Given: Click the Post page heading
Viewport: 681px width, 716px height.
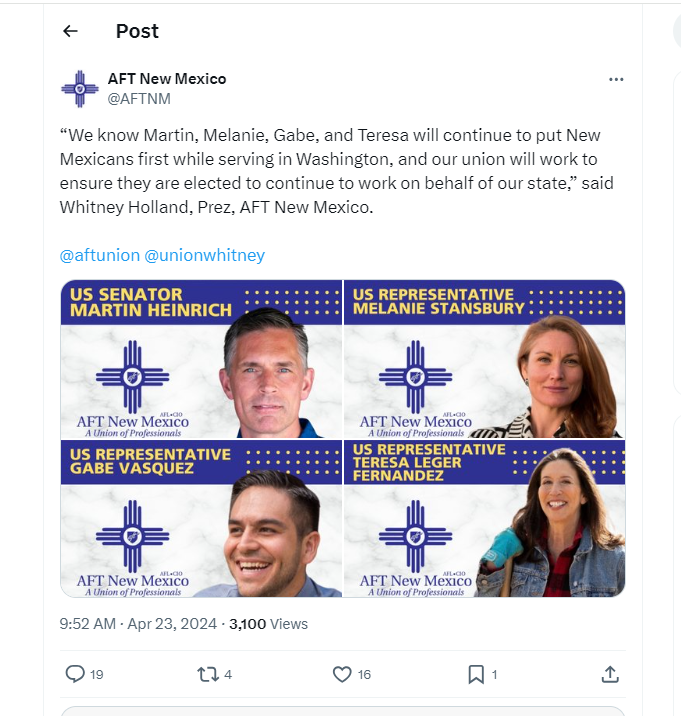Looking at the screenshot, I should click(x=137, y=31).
